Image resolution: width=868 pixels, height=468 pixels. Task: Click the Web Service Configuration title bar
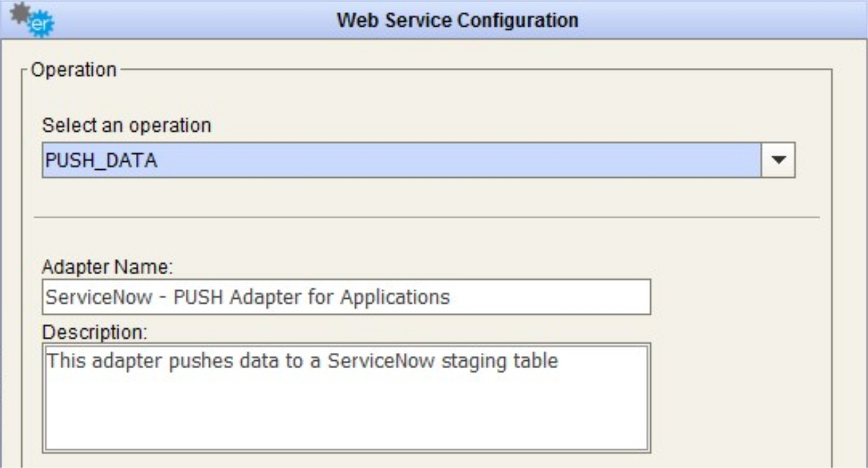[x=457, y=20]
